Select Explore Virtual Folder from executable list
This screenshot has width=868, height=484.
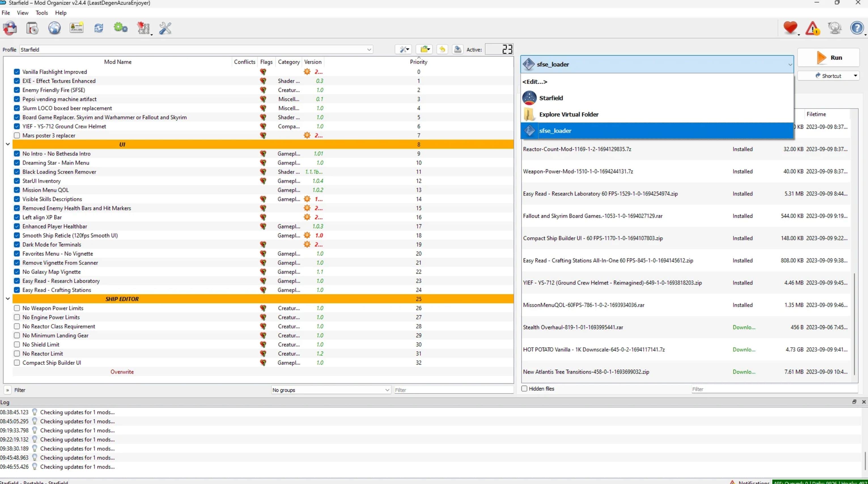coord(569,114)
